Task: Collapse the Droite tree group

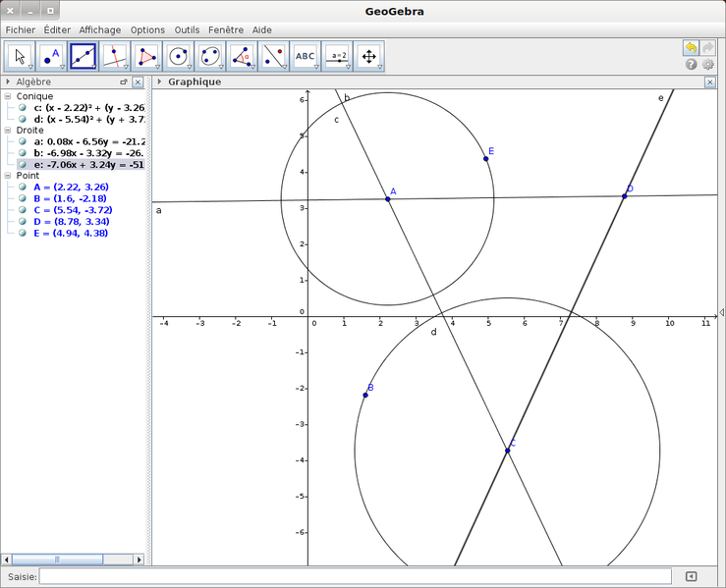Action: tap(8, 130)
